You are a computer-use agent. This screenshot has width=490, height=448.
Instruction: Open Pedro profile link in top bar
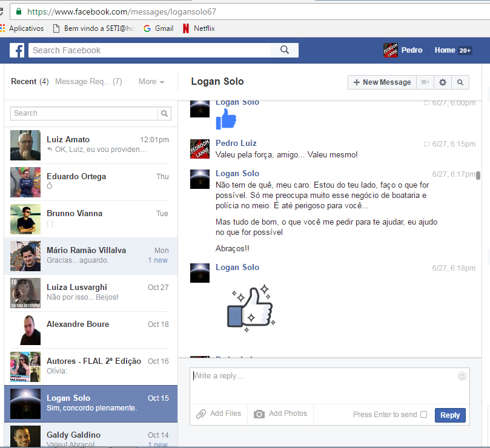[x=411, y=50]
